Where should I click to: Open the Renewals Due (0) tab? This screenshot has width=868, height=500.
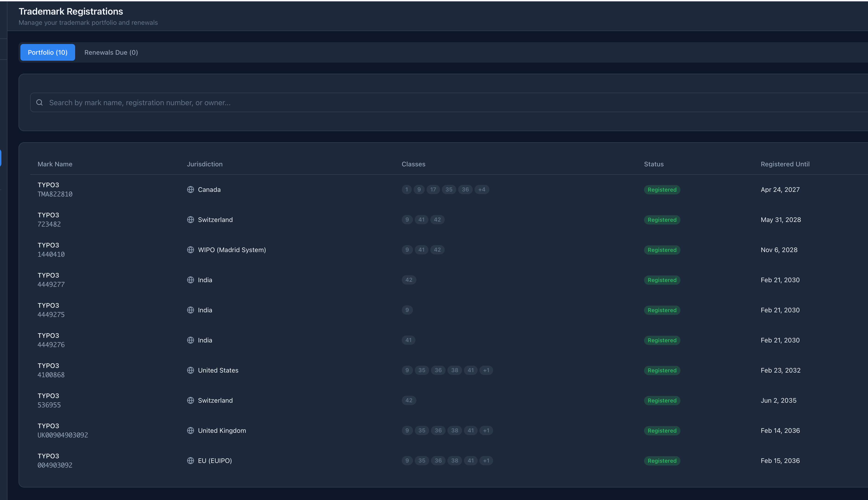tap(111, 53)
